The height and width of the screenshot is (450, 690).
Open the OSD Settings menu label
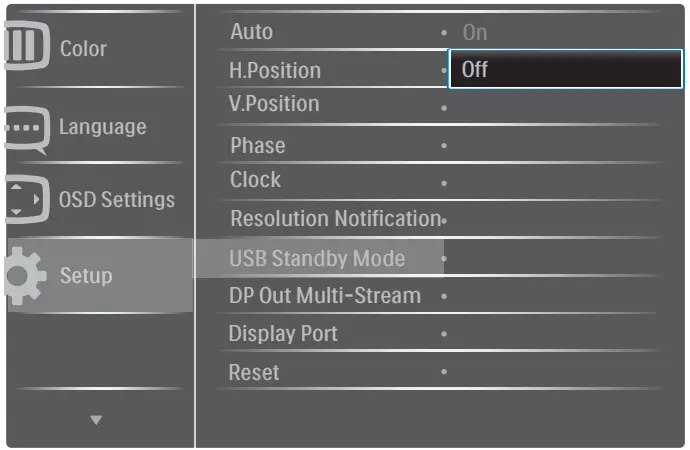116,199
